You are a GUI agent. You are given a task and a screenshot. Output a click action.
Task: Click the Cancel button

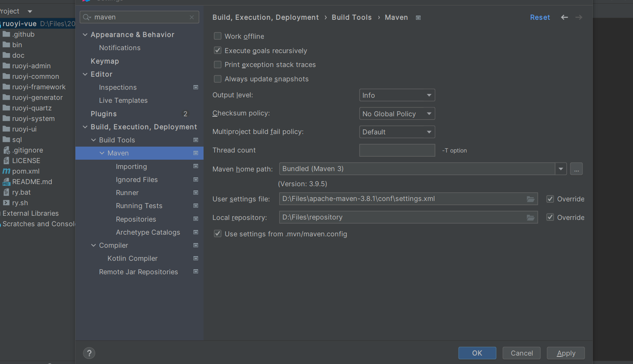[x=522, y=353]
